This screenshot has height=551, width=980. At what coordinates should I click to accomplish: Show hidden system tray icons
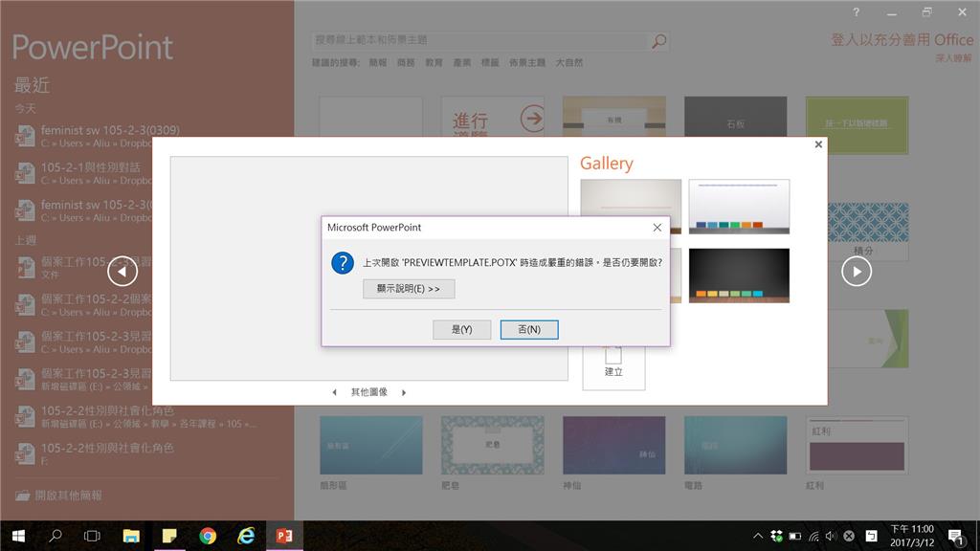click(x=758, y=536)
